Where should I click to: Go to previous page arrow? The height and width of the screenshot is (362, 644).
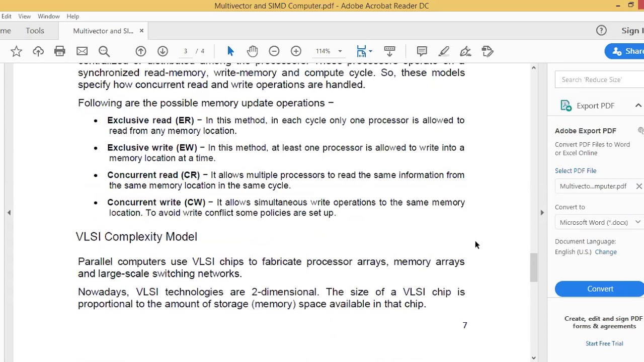pyautogui.click(x=141, y=51)
